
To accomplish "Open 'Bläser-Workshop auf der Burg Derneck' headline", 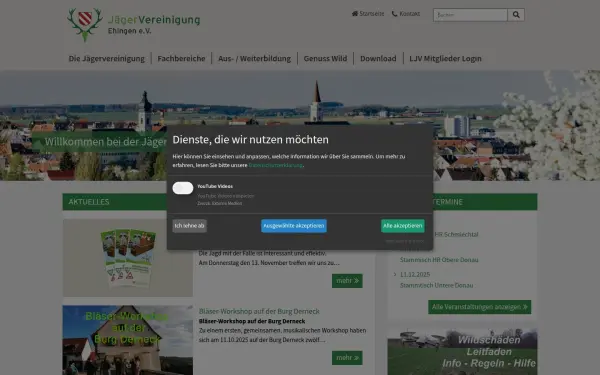I will click(x=259, y=311).
